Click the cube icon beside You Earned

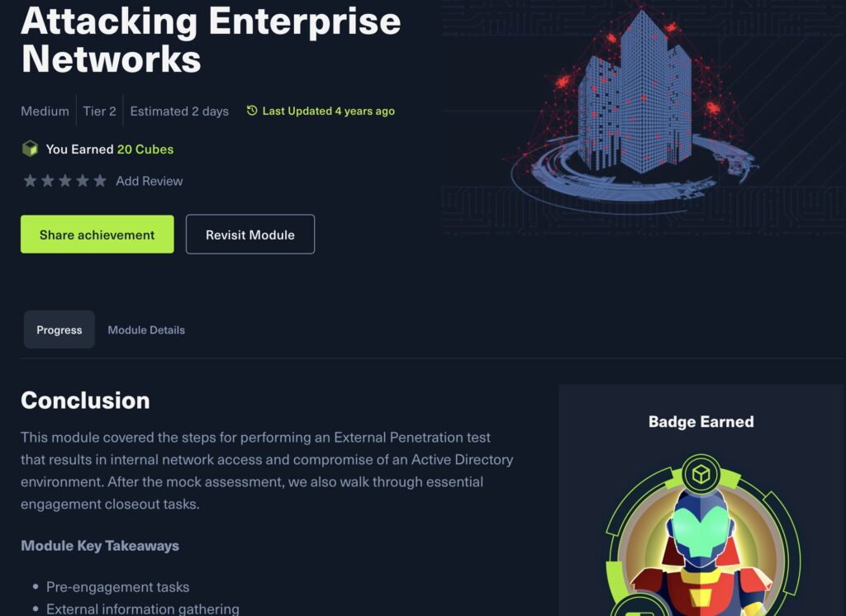30,149
